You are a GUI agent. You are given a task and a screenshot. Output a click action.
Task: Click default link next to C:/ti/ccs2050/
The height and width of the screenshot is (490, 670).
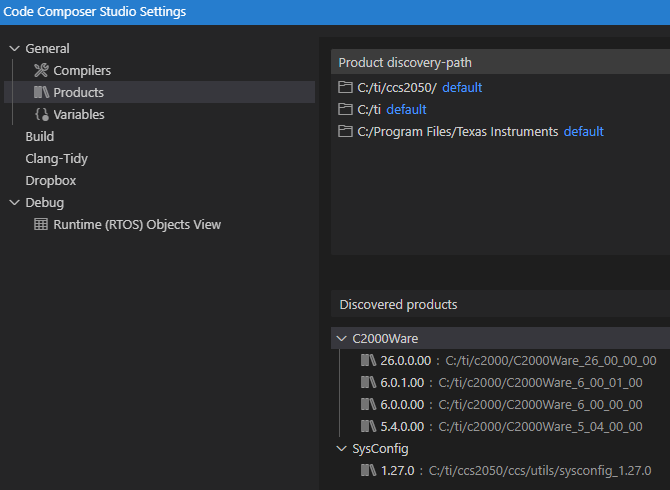coord(462,88)
